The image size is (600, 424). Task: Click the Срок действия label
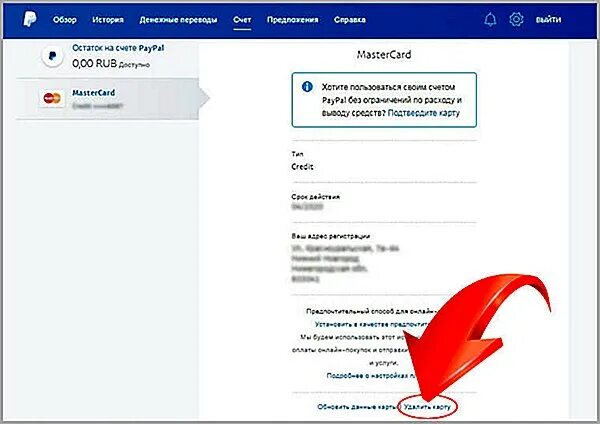[x=315, y=197]
